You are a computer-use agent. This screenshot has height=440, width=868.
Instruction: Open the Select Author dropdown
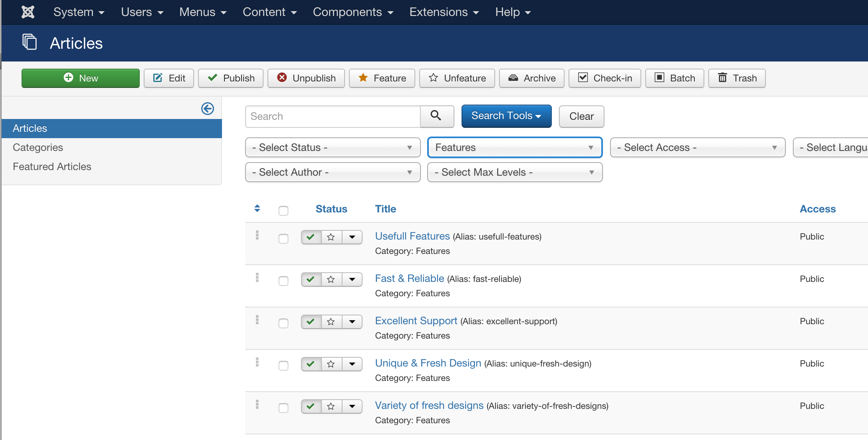pos(333,172)
